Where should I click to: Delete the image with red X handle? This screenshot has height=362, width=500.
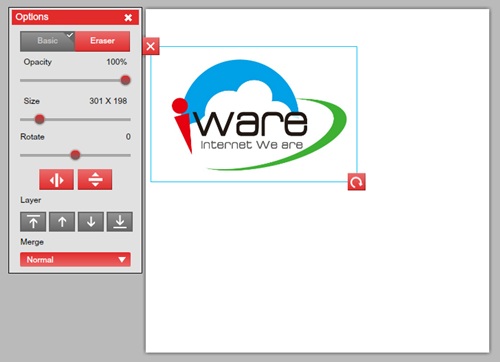point(151,46)
